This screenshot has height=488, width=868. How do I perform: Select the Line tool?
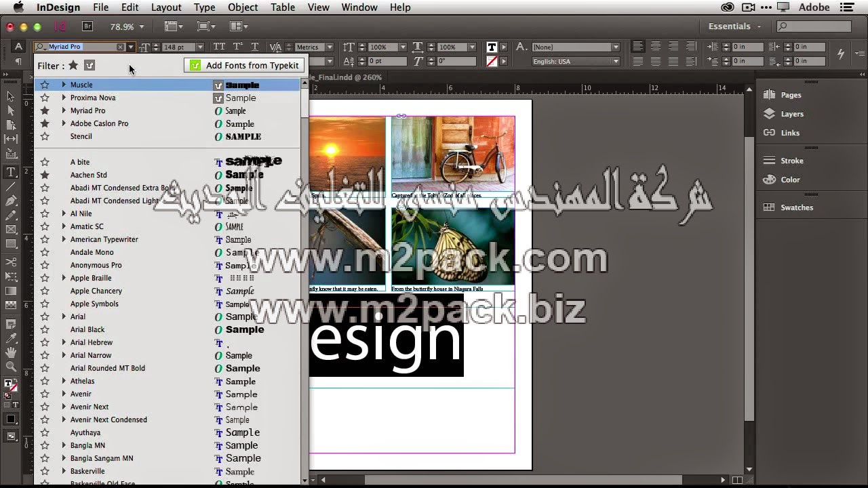click(11, 186)
